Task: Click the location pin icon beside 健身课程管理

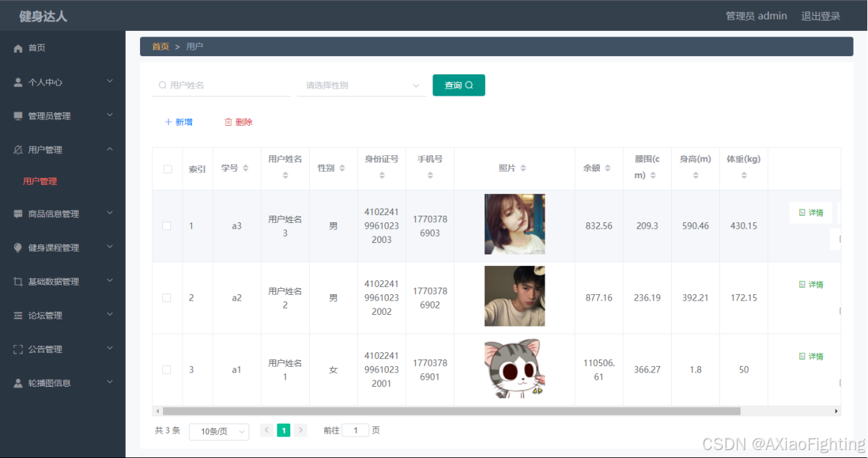Action: pos(19,247)
